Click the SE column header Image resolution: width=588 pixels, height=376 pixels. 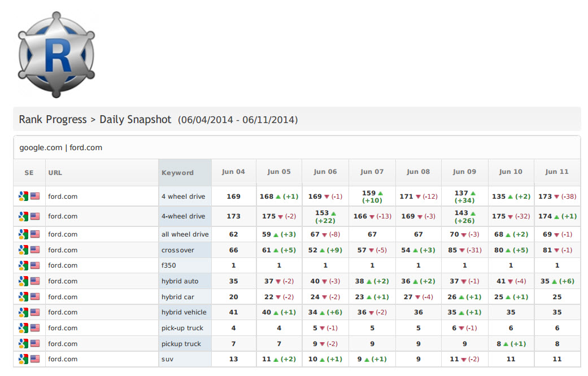(29, 172)
